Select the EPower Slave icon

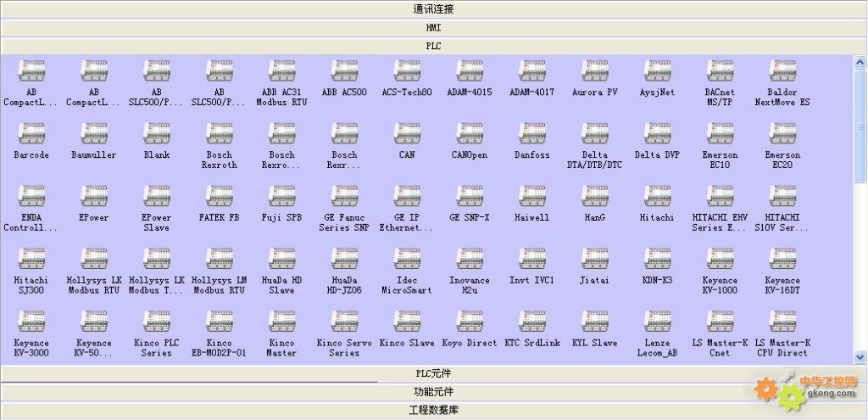click(157, 196)
